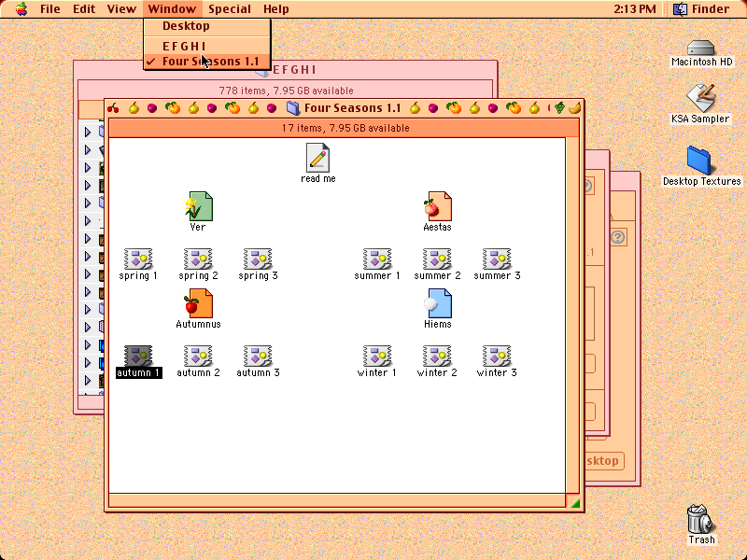Select the autumn 3 pattern file

[x=258, y=357]
